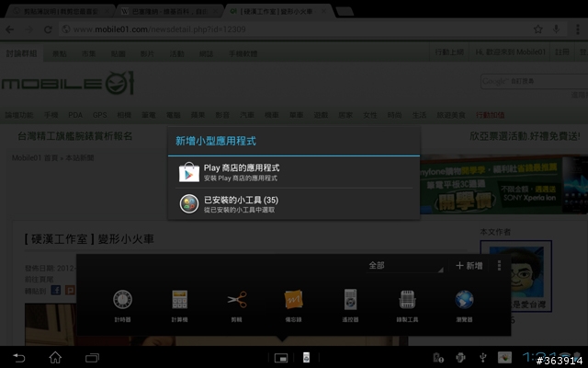Image resolution: width=588 pixels, height=368 pixels.
Task: Click the Mobile01 site logo
Action: click(68, 83)
